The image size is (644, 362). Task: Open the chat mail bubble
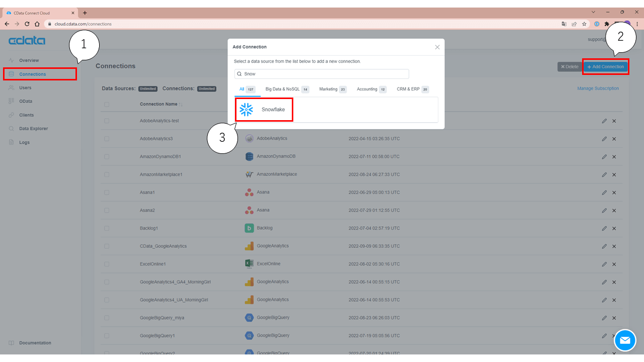coord(625,340)
